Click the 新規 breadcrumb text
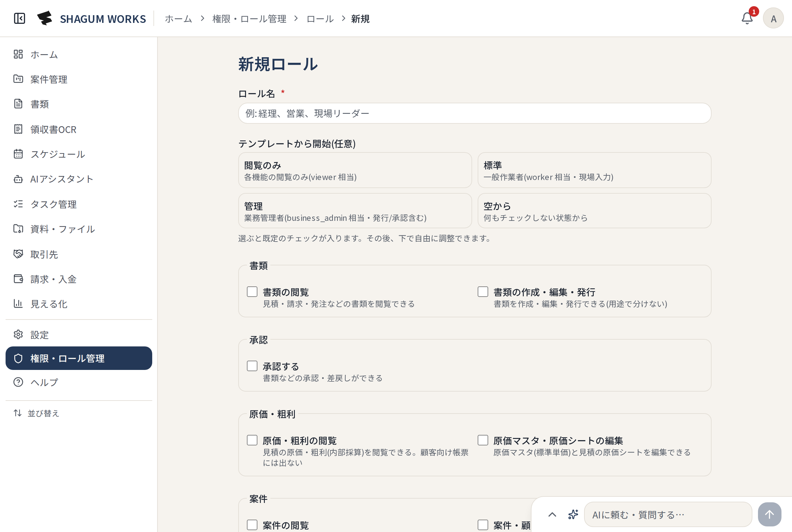This screenshot has height=532, width=792. pyautogui.click(x=360, y=19)
